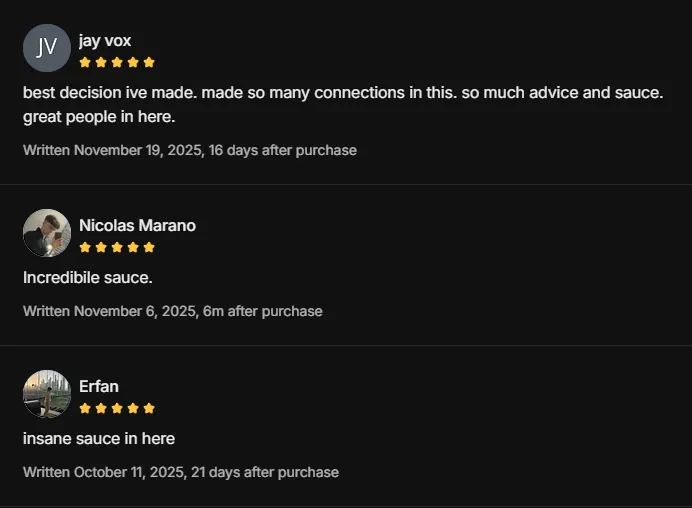Click the "Incredibile sauce." review text
Viewport: 692px width, 508px height.
88,277
